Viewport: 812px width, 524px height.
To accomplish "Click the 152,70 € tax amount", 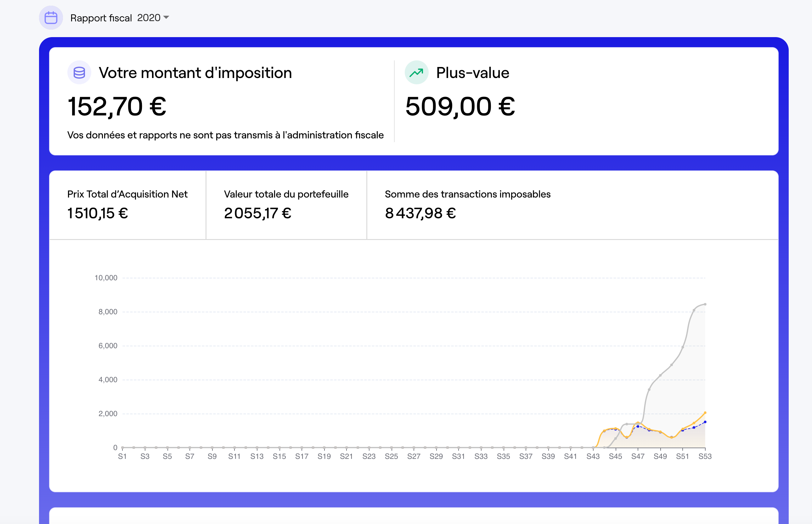I will 117,107.
